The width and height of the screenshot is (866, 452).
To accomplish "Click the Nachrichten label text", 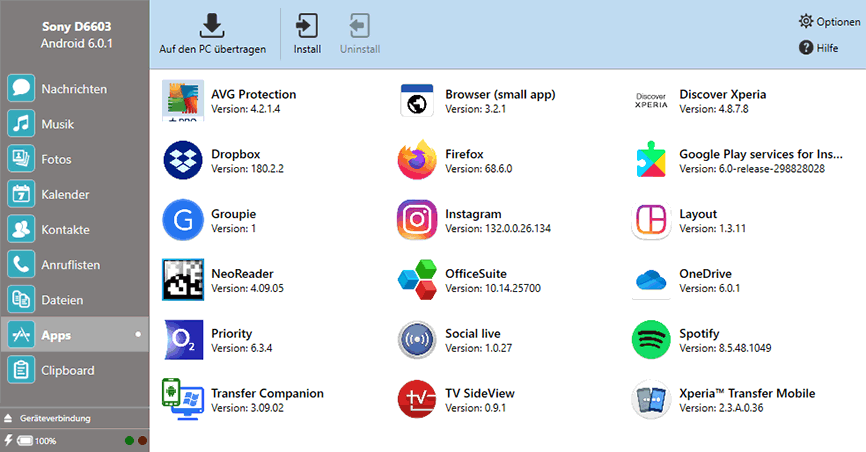I will tap(74, 89).
